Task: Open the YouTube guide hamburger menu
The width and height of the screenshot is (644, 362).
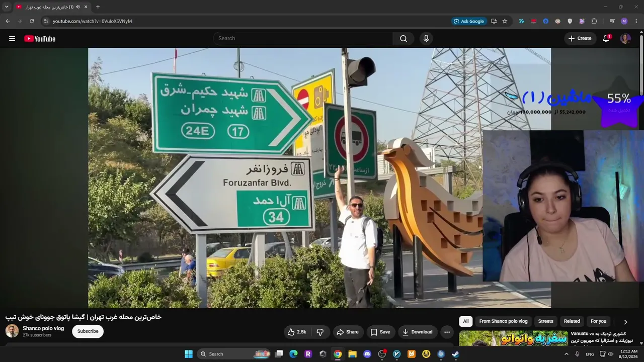Action: [12, 39]
